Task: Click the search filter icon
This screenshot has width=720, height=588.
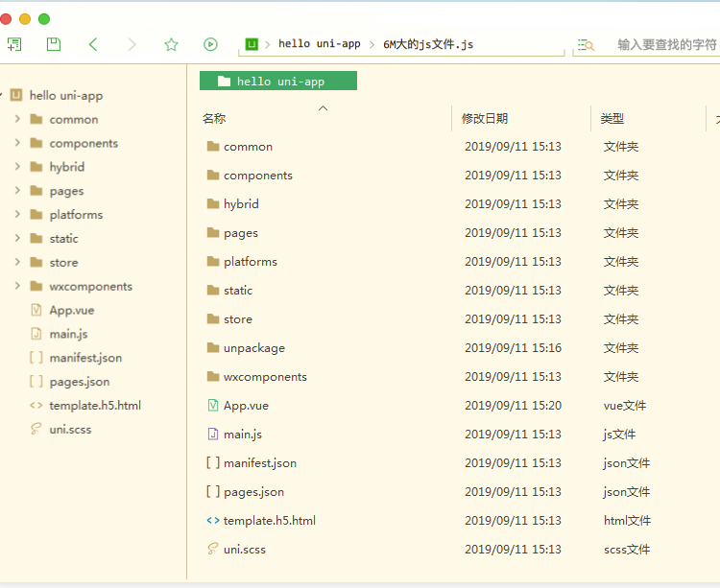Action: click(586, 45)
